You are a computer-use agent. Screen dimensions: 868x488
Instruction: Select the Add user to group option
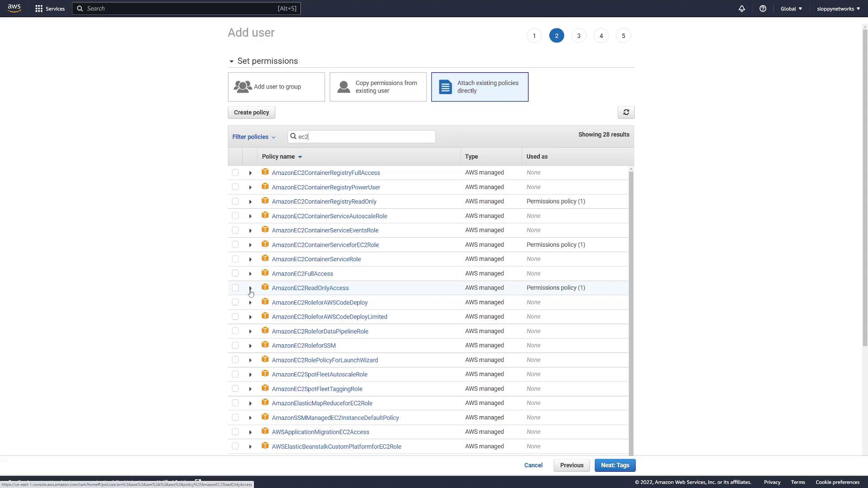pyautogui.click(x=276, y=87)
